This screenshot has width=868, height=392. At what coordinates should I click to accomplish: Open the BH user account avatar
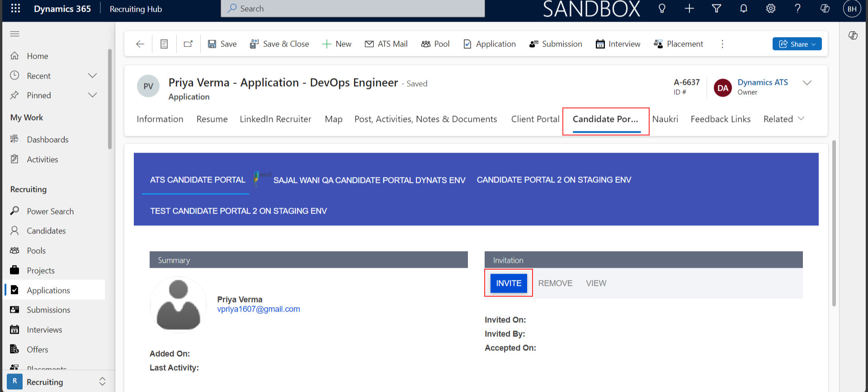pos(852,9)
